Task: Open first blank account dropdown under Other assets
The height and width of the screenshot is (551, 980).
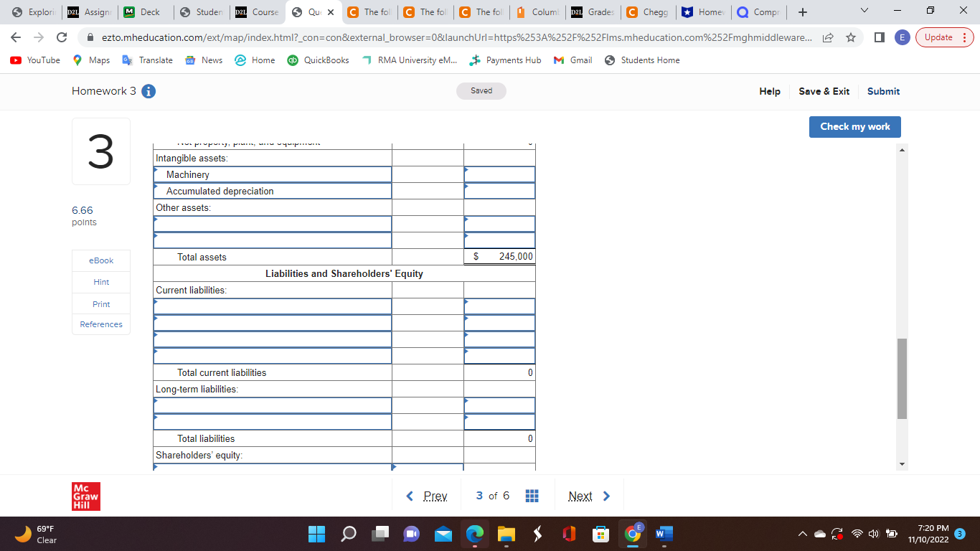Action: pos(273,224)
